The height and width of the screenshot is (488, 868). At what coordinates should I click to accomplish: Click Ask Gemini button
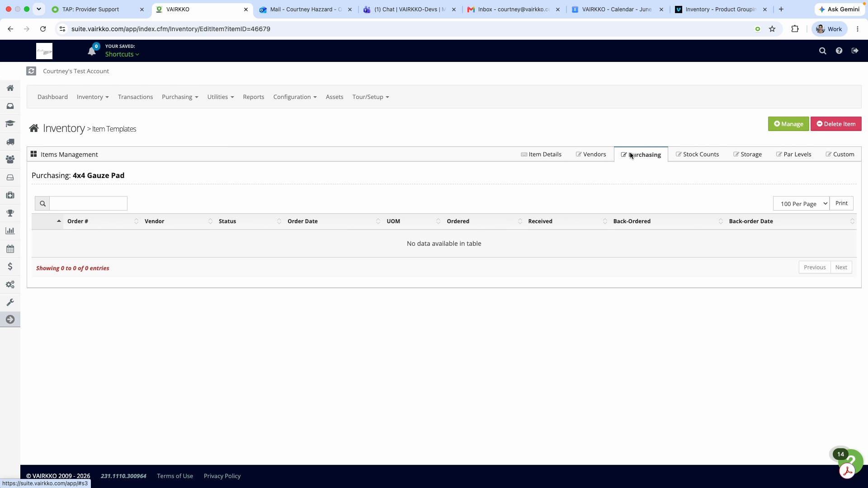839,9
